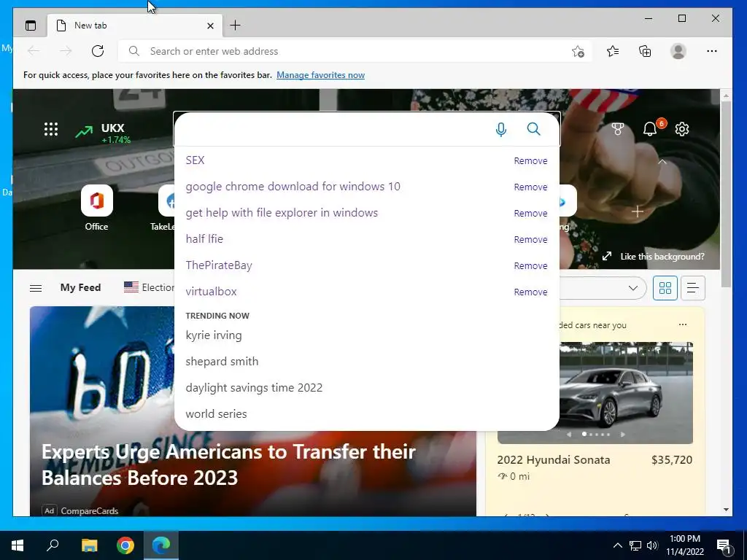Remove 'half lfie' history entry
This screenshot has height=560, width=747.
pos(531,239)
